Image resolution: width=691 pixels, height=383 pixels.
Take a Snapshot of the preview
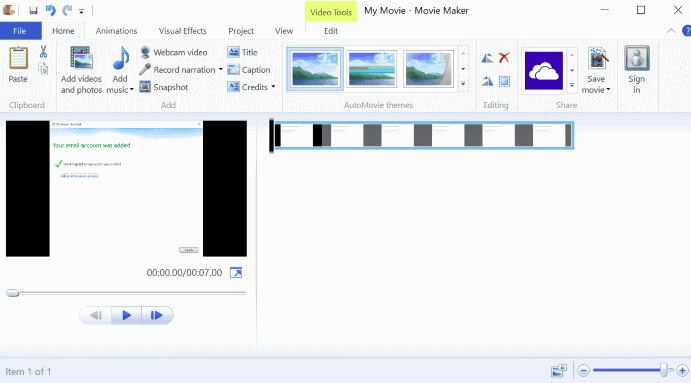click(x=164, y=87)
